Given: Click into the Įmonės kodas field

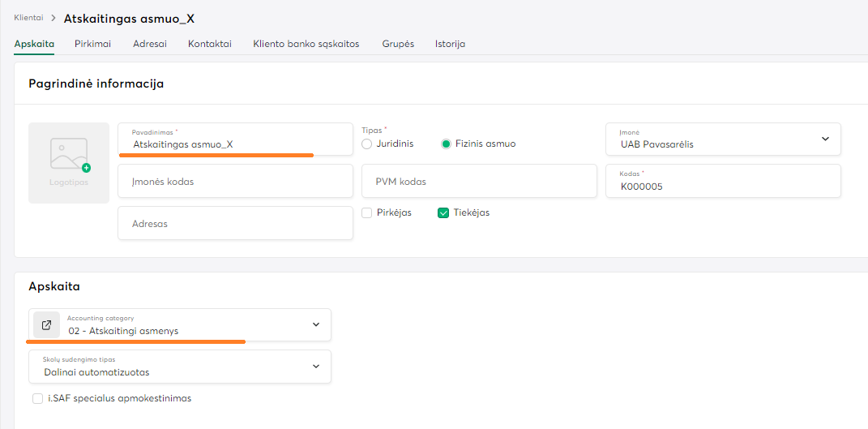Looking at the screenshot, I should click(235, 182).
